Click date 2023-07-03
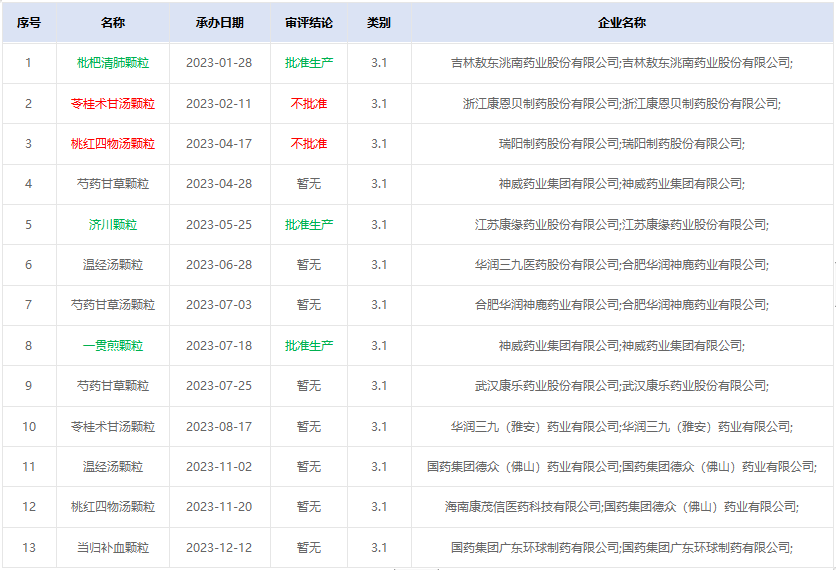 click(x=219, y=305)
